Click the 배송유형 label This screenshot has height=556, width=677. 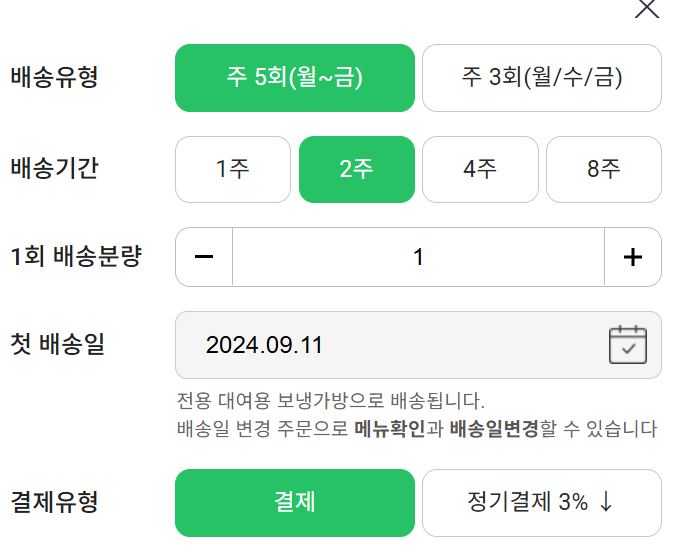point(54,78)
